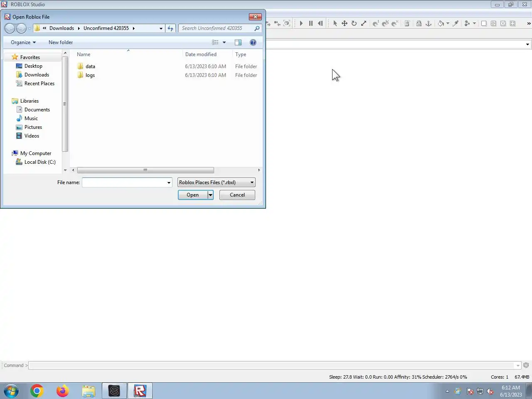Click the Refresh button next to address bar
The image size is (532, 399).
click(x=170, y=28)
